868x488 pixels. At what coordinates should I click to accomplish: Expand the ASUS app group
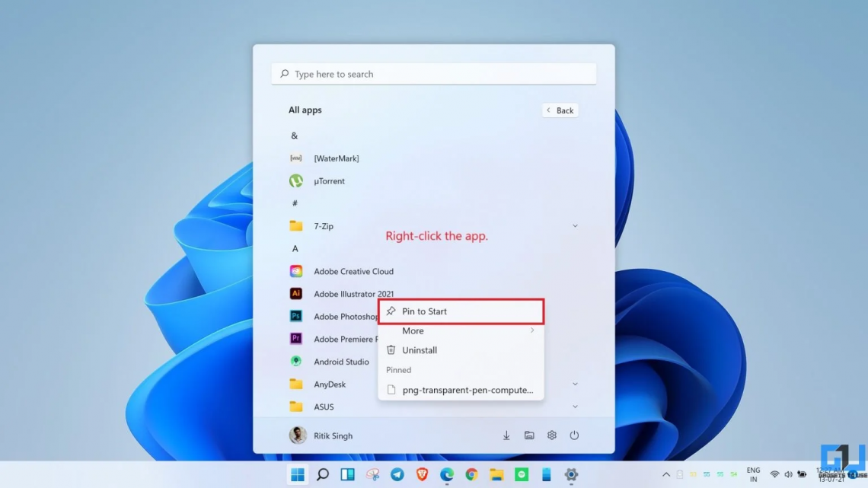tap(575, 407)
